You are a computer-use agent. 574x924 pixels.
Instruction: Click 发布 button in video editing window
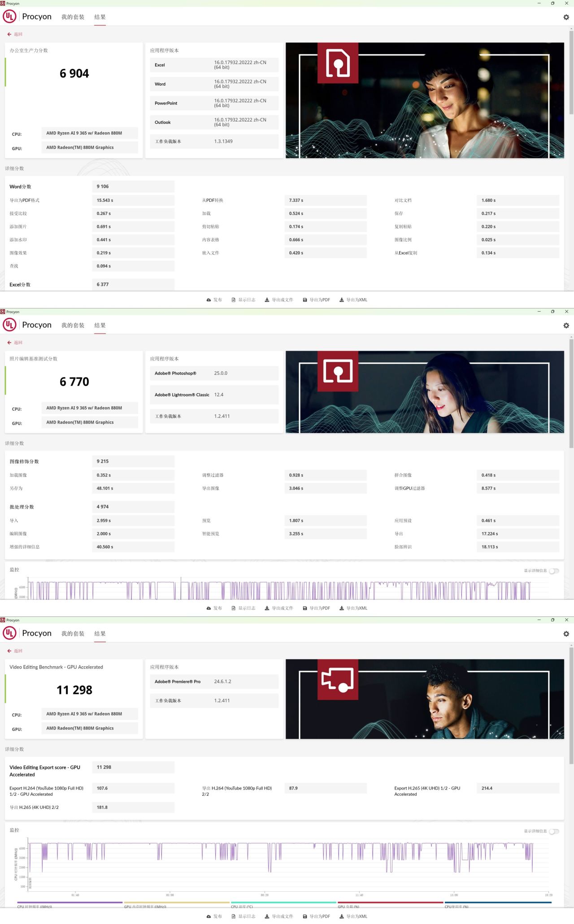click(214, 916)
